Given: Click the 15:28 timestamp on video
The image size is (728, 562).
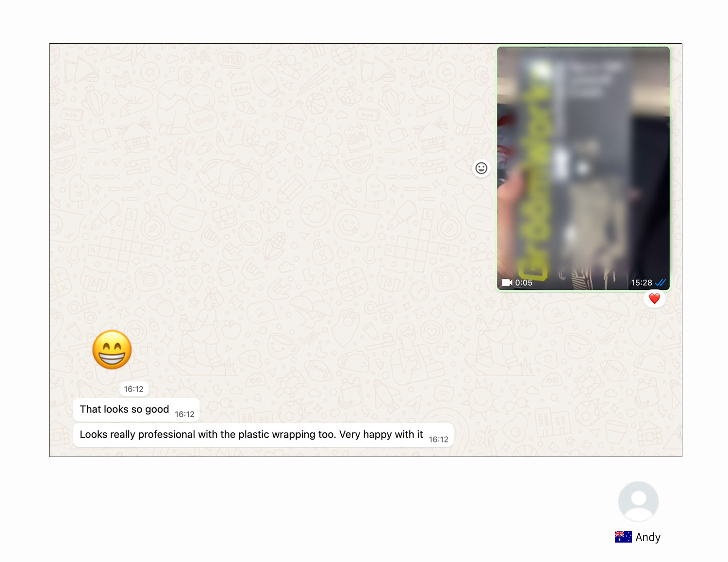Looking at the screenshot, I should (641, 283).
